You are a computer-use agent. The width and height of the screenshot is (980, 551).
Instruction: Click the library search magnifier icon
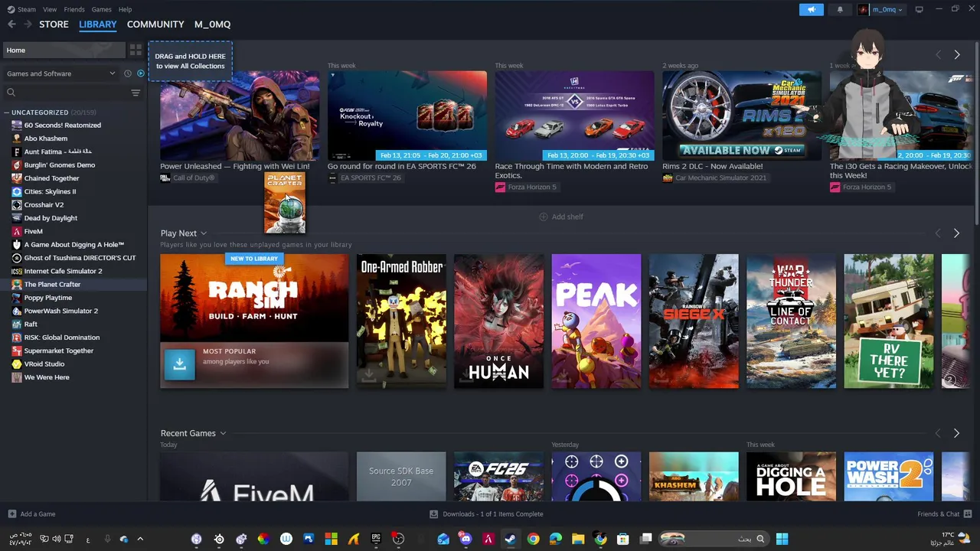coord(11,93)
